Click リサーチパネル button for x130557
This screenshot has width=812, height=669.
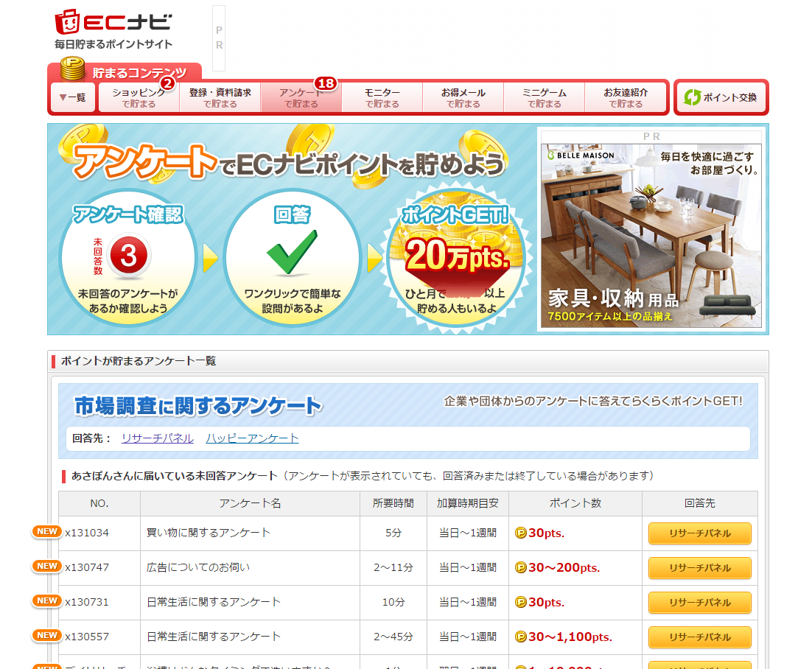pyautogui.click(x=699, y=637)
